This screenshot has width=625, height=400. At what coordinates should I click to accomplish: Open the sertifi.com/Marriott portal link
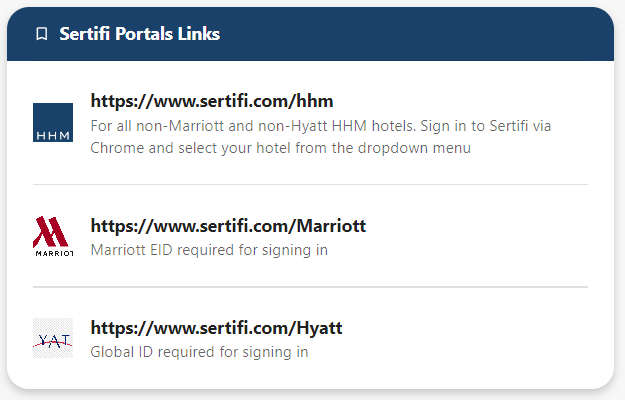coord(228,226)
